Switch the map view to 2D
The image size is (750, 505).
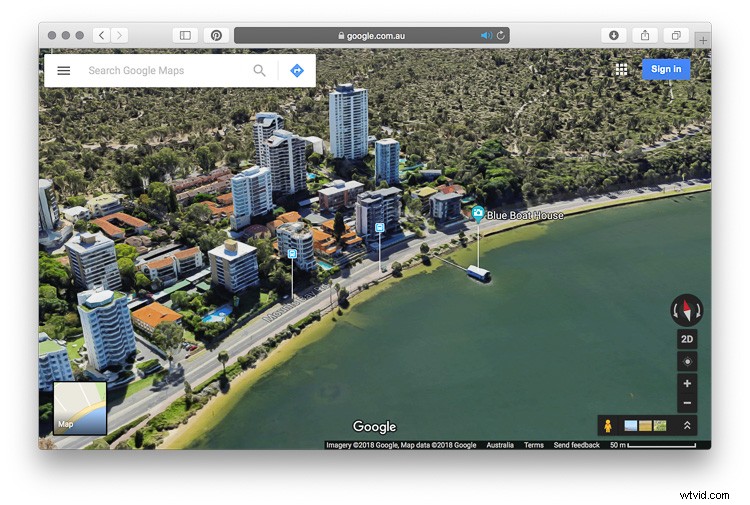tap(687, 339)
